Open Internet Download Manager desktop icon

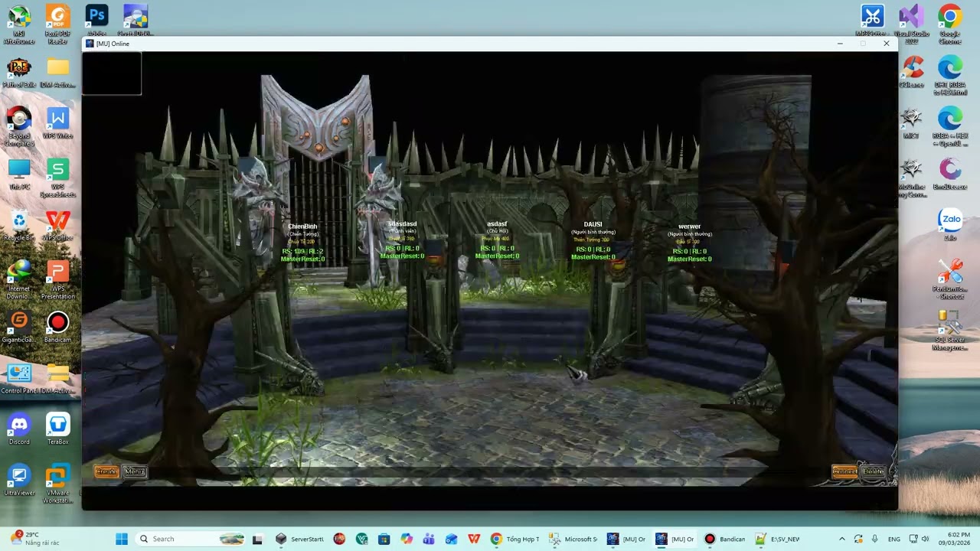(x=19, y=279)
